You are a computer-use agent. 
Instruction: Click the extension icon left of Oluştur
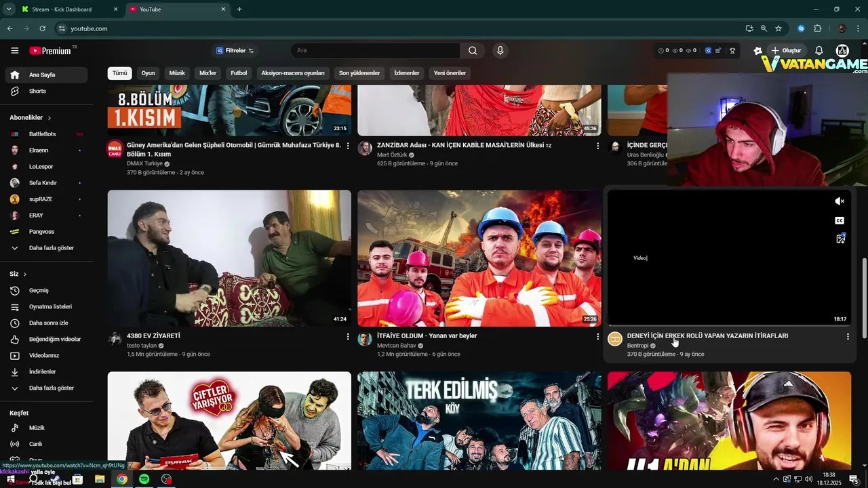point(758,51)
